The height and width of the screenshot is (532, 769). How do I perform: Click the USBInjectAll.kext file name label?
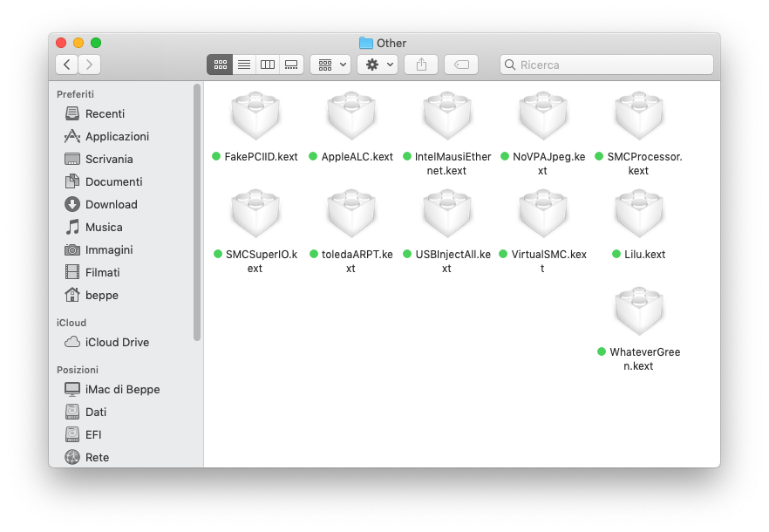(453, 261)
